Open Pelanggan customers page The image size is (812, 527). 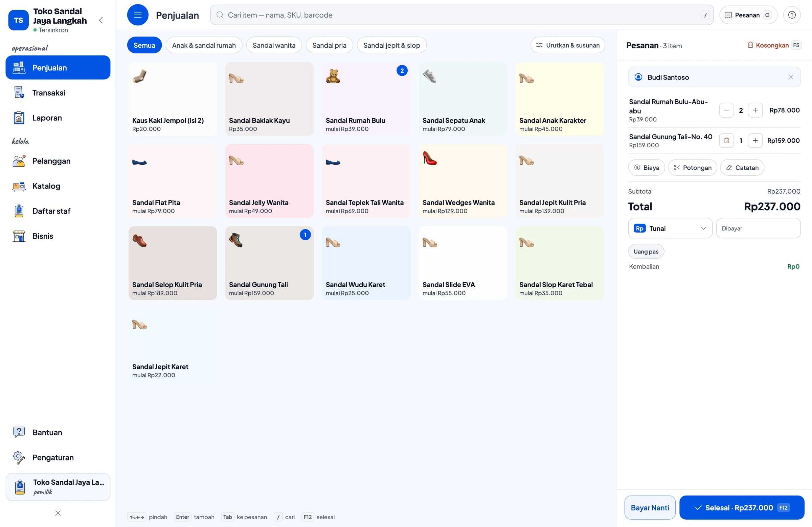(x=58, y=161)
